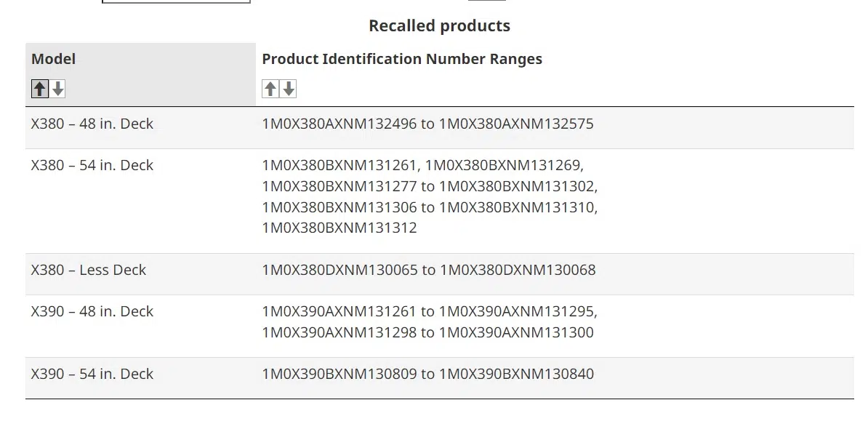Select the "X380 – 54 in. Deck" cell

[x=92, y=165]
